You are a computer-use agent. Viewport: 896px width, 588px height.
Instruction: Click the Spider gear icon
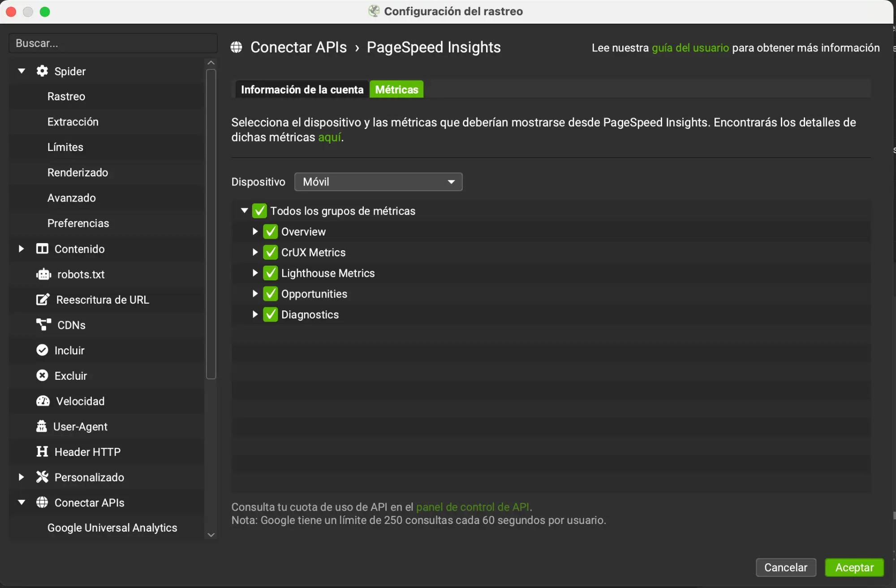pyautogui.click(x=42, y=71)
